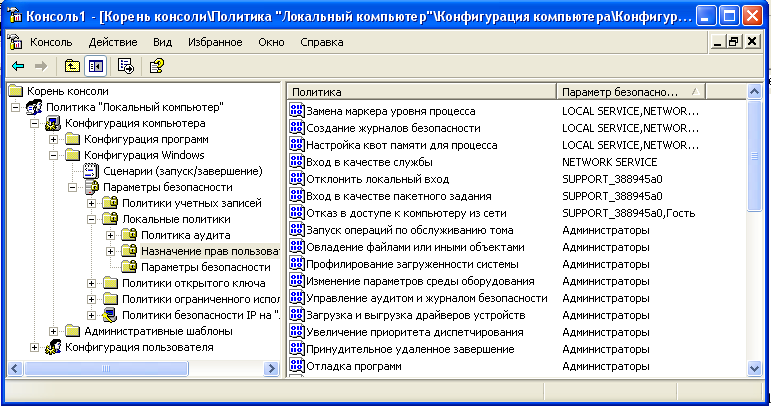
Task: Expand the Политики открытого ключа node
Action: click(91, 283)
